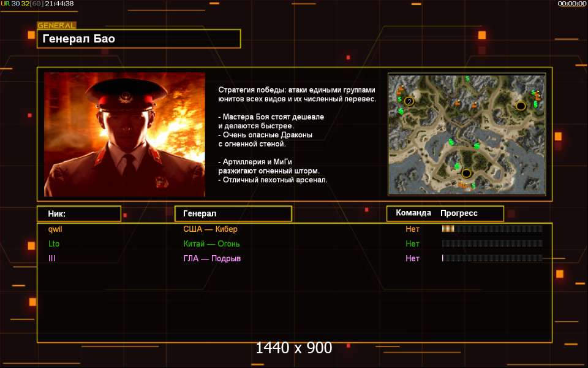The height and width of the screenshot is (368, 588).
Task: Click start position marker 2 on minimap
Action: (x=409, y=101)
